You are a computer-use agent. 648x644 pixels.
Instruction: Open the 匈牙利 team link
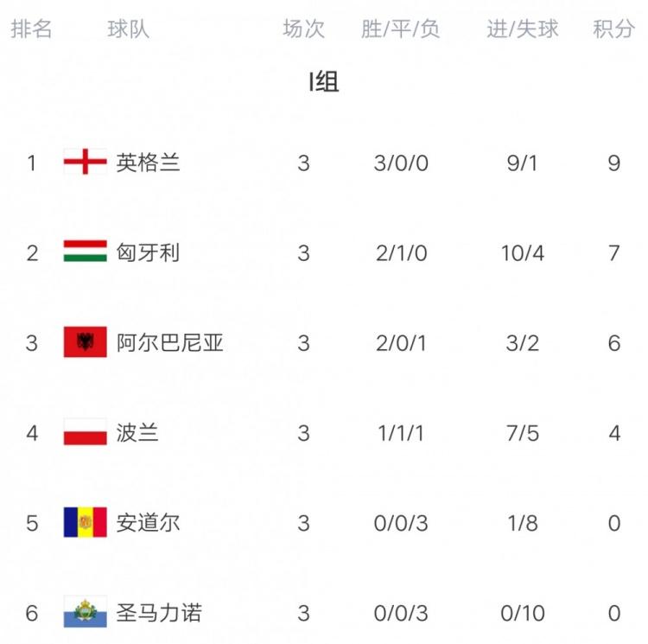click(x=148, y=252)
